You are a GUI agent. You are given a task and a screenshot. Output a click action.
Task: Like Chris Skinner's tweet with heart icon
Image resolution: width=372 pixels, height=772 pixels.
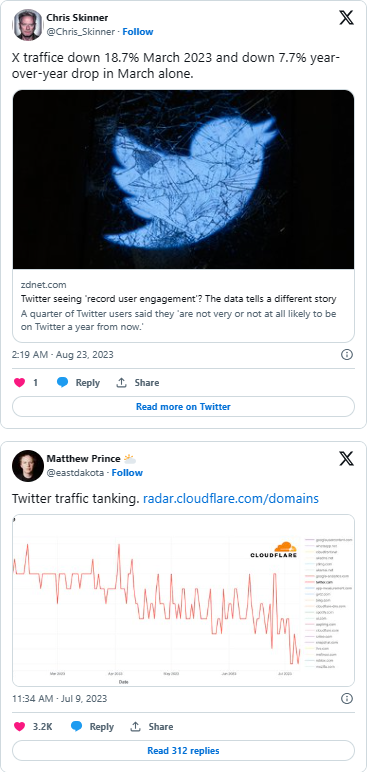point(19,383)
